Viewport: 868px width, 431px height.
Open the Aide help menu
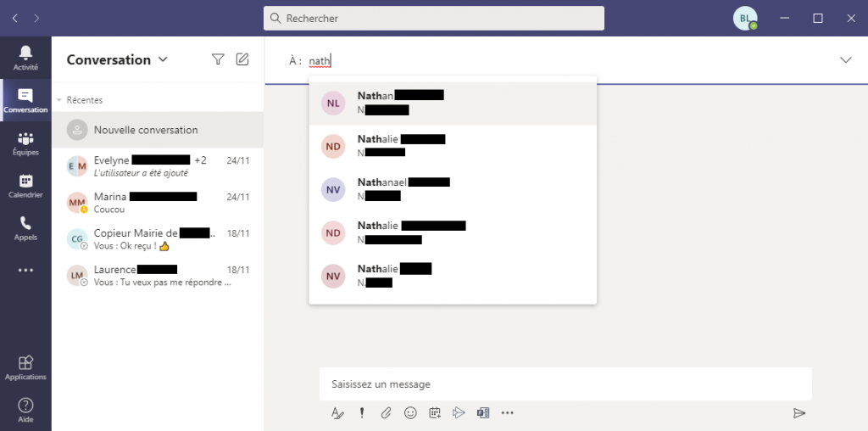click(x=25, y=410)
